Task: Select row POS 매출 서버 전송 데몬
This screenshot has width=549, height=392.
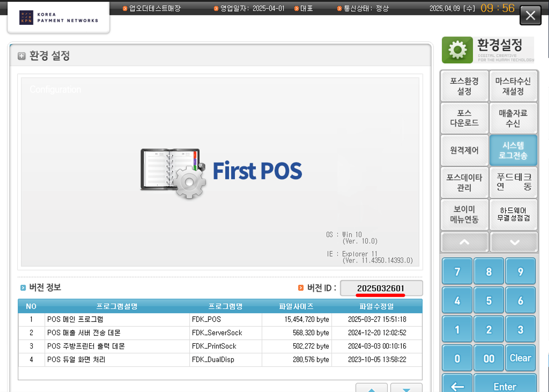Action: point(220,333)
